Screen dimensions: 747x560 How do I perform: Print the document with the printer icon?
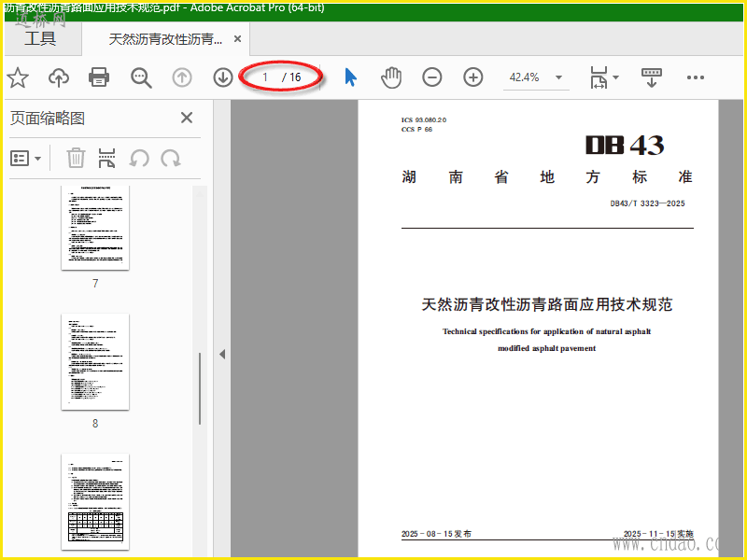99,77
